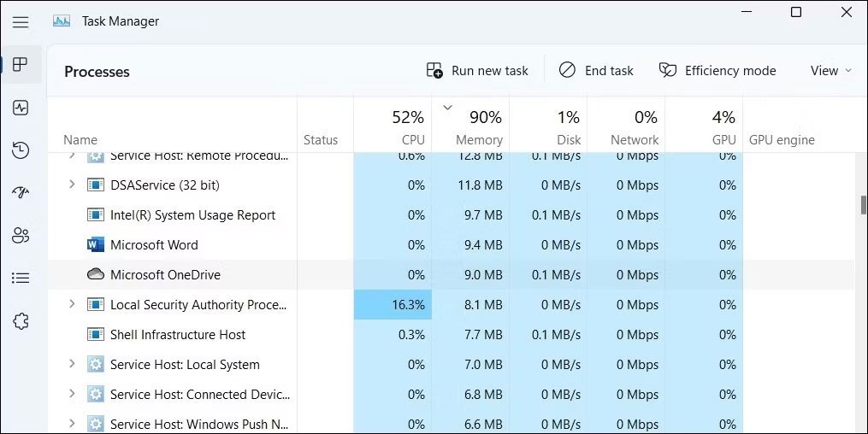This screenshot has width=868, height=434.
Task: Open the hamburger navigation menu
Action: pyautogui.click(x=21, y=22)
